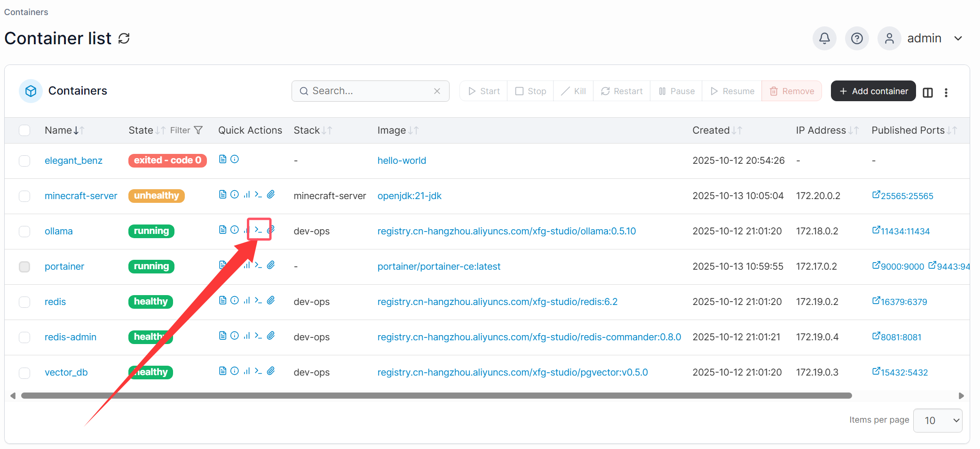
Task: Refresh the container list
Action: tap(124, 39)
